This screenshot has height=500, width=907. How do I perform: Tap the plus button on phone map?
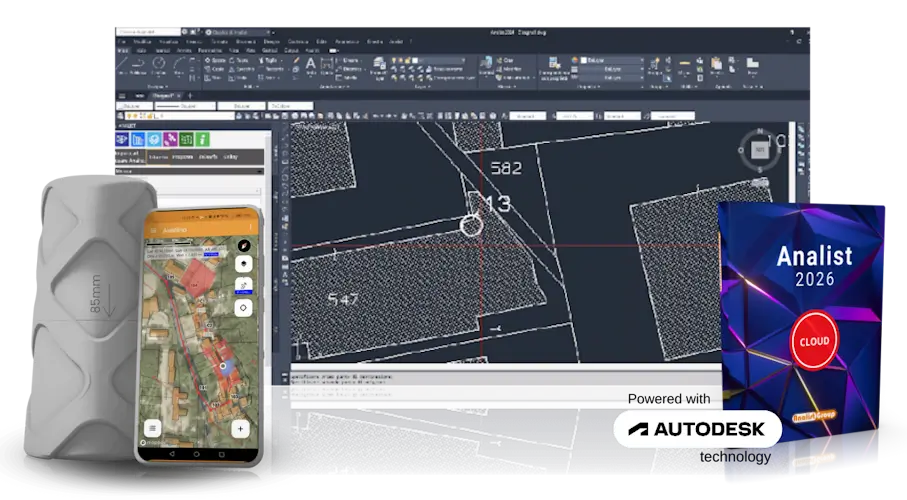pyautogui.click(x=241, y=429)
